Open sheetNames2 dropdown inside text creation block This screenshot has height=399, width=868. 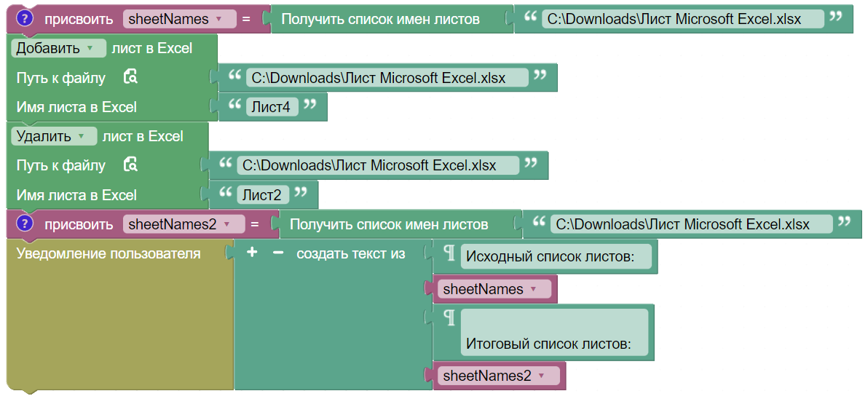[x=498, y=376]
